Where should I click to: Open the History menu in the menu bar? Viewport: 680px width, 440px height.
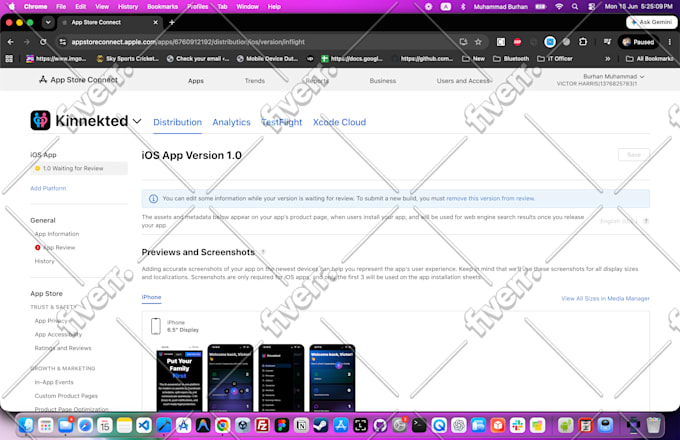pos(128,7)
